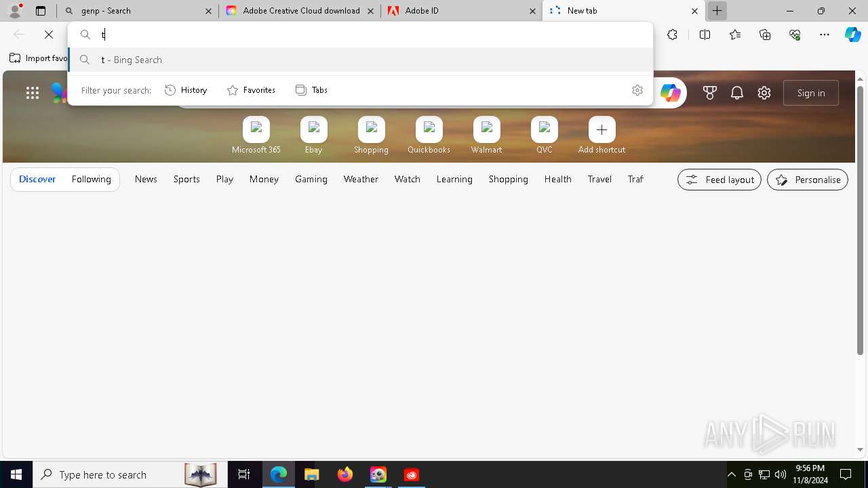The width and height of the screenshot is (868, 488).
Task: Add a new shortcut
Action: (x=601, y=136)
